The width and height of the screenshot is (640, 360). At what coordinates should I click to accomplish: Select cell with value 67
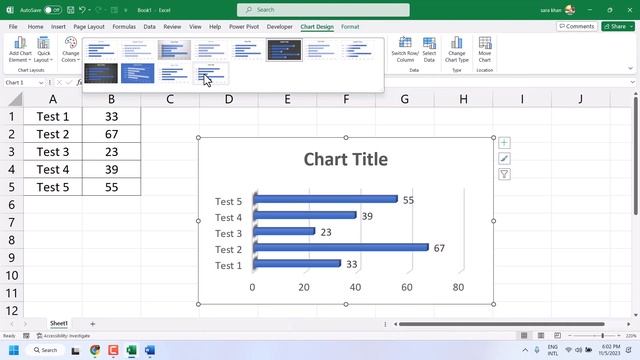tap(111, 134)
